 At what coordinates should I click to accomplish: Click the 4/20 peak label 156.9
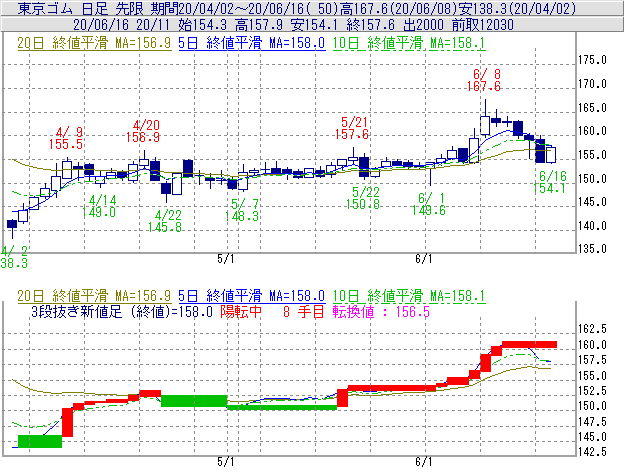point(145,136)
